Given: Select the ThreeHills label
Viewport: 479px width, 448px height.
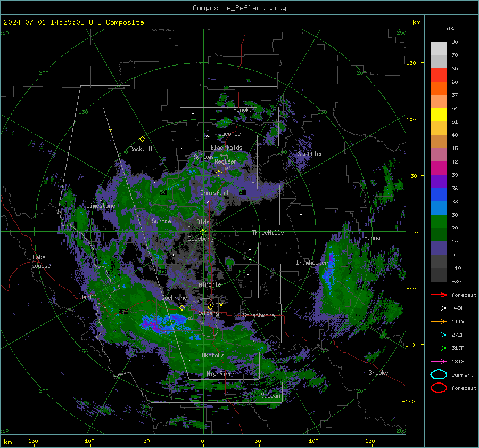Looking at the screenshot, I should [268, 233].
